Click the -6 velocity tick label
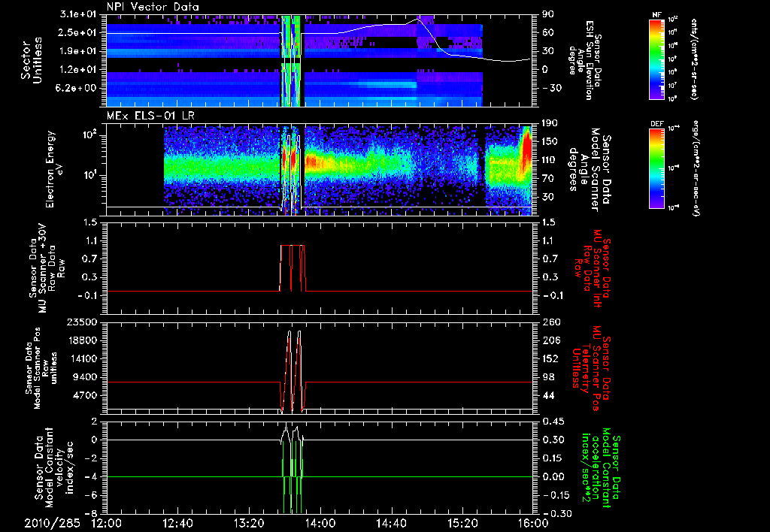This screenshot has height=532, width=770. pyautogui.click(x=91, y=495)
